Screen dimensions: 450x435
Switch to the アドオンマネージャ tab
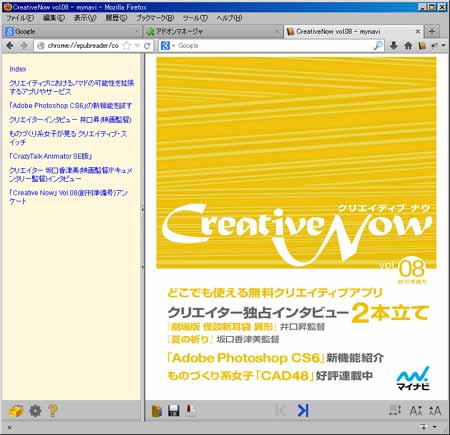(213, 31)
